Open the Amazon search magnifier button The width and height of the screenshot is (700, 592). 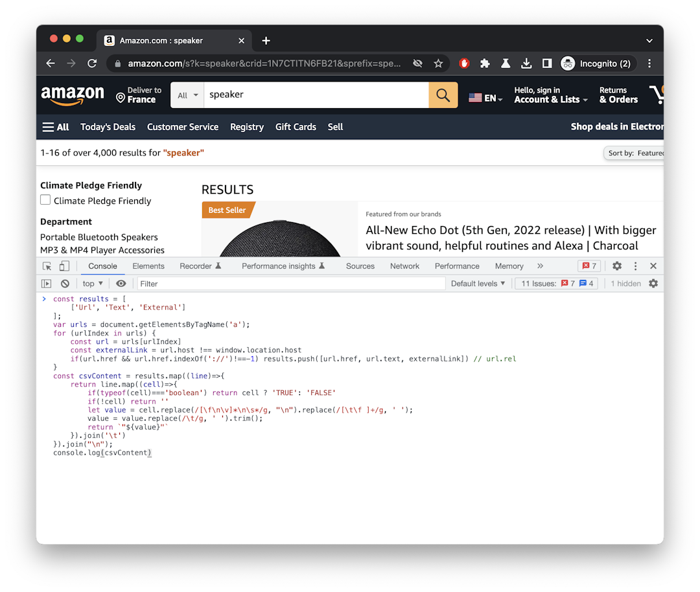coord(443,95)
